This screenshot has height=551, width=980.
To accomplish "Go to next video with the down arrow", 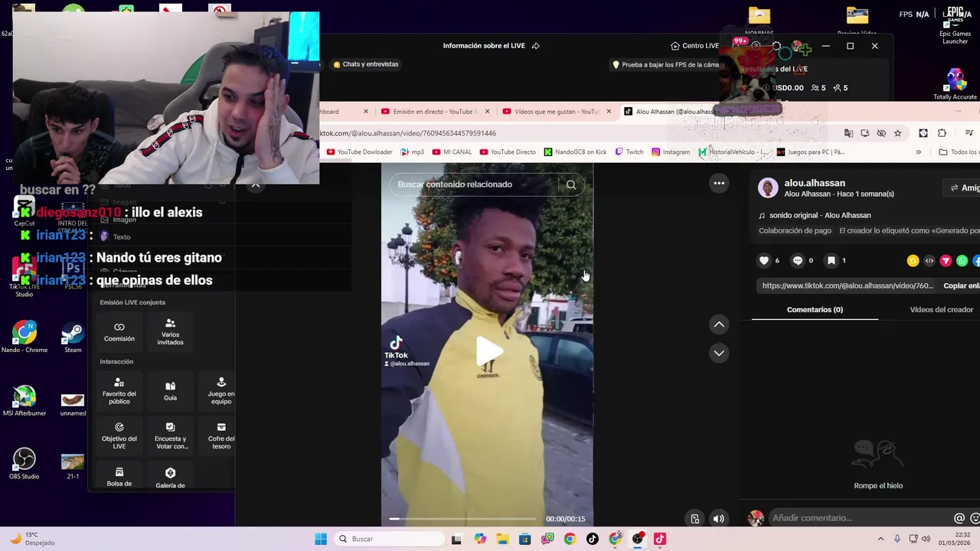I will 719,353.
